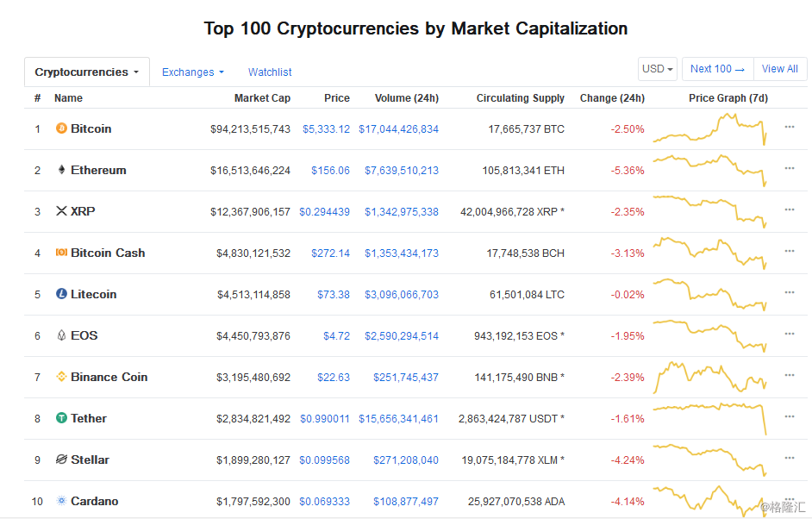This screenshot has height=519, width=812.
Task: Switch to the Watchlist tab
Action: [270, 72]
